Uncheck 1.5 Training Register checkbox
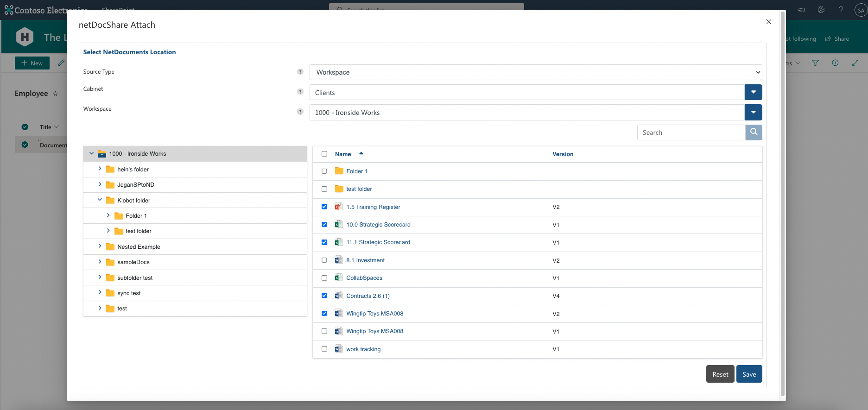This screenshot has width=868, height=410. 324,207
